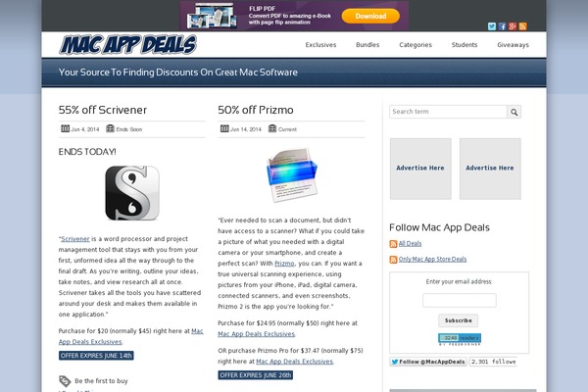Open the Google Plus icon in header
The width and height of the screenshot is (588, 392).
pos(513,26)
